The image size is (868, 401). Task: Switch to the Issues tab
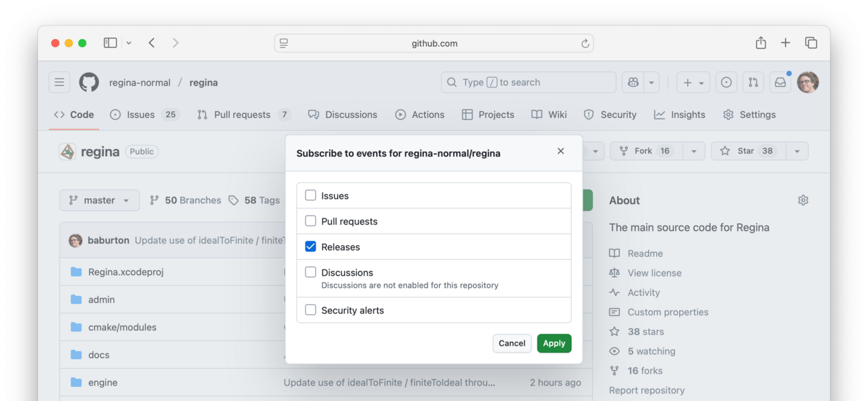(144, 115)
